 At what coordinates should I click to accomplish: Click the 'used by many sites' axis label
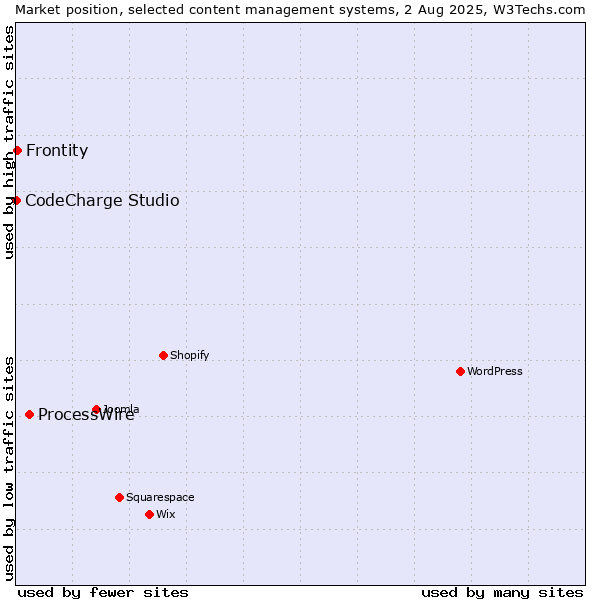(x=502, y=593)
